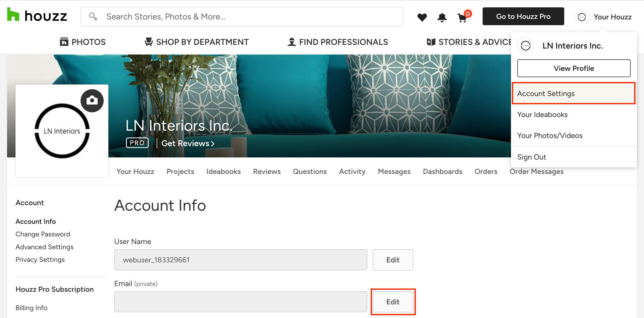Click the View Profile button
The image size is (644, 318).
click(x=574, y=68)
